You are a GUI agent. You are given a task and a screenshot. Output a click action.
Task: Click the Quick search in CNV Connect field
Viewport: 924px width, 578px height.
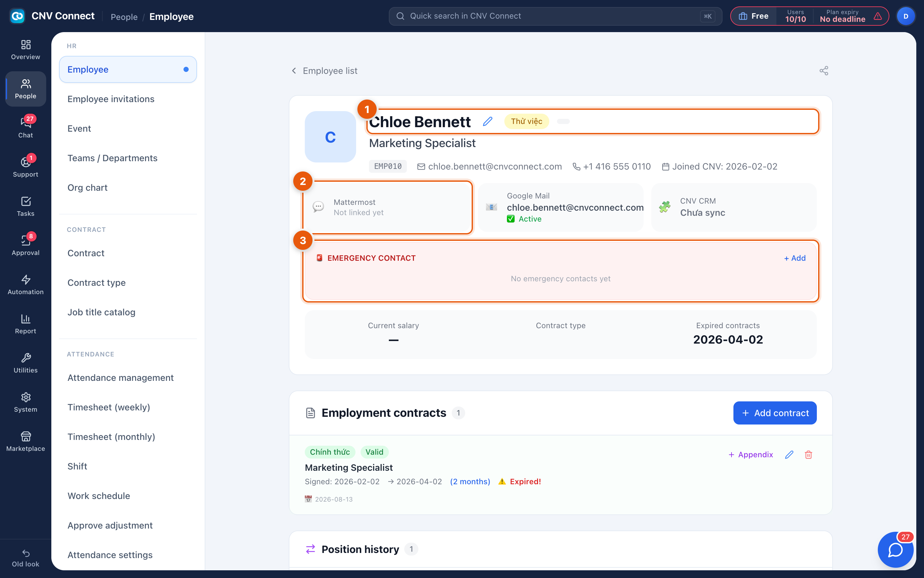coord(555,16)
